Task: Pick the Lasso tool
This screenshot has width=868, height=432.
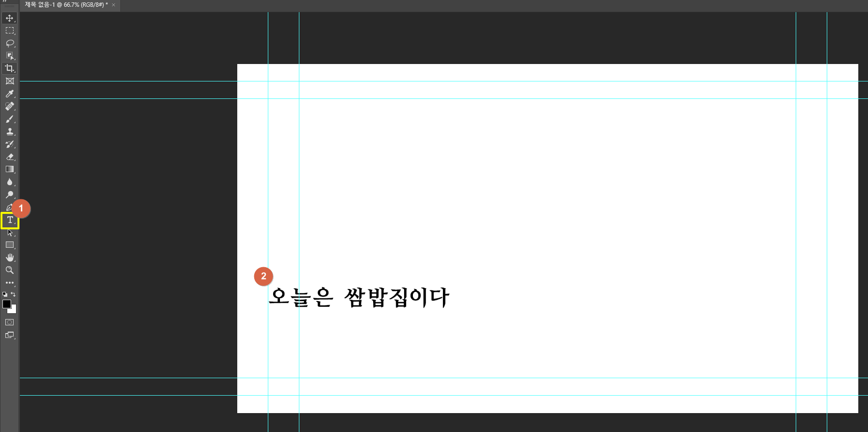Action: (10, 43)
